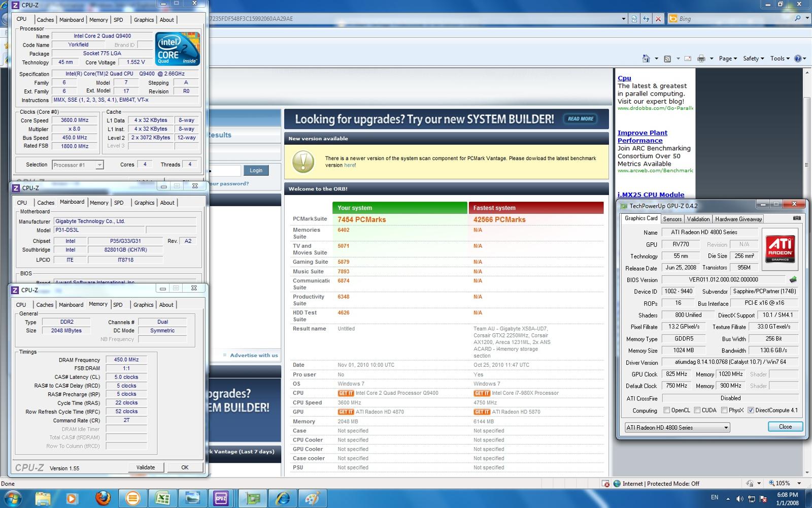Click the Close button in GPU-Z
Image resolution: width=812 pixels, height=508 pixels.
(785, 427)
